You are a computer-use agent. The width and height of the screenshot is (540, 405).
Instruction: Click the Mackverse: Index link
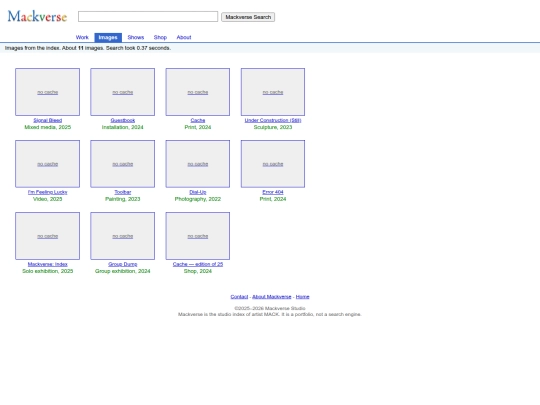click(48, 264)
